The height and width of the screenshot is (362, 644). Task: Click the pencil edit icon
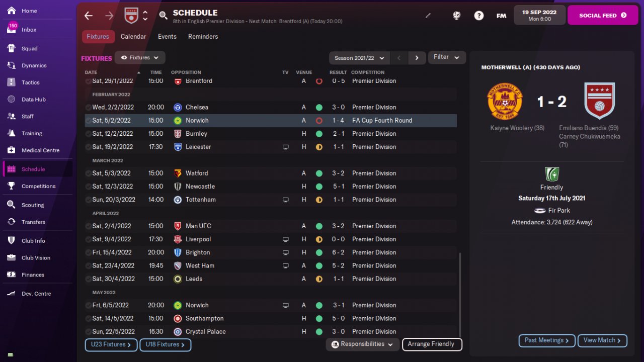[428, 16]
